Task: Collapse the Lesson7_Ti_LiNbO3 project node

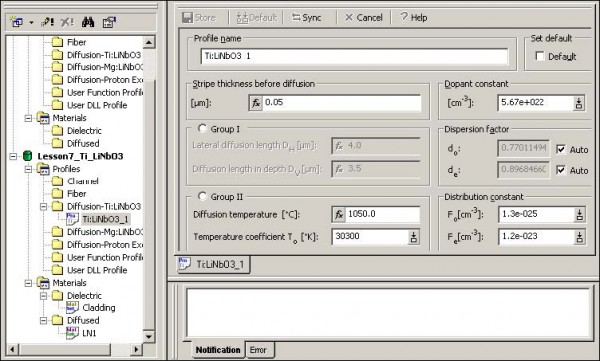Action: (x=13, y=156)
